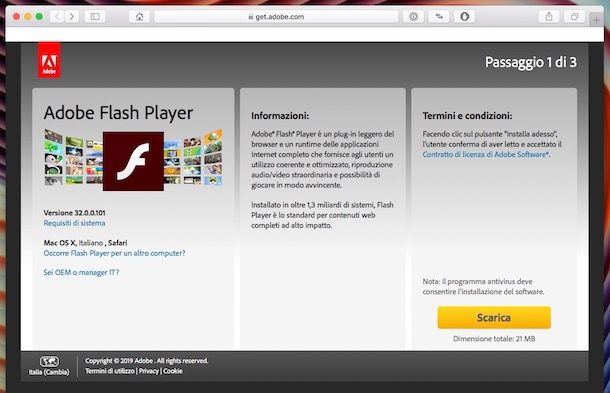Open the Cookie footer link

173,371
